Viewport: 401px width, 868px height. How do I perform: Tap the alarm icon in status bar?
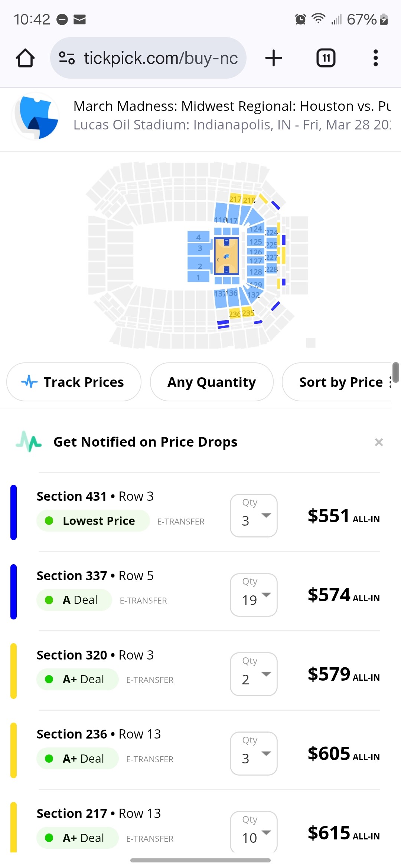[300, 19]
